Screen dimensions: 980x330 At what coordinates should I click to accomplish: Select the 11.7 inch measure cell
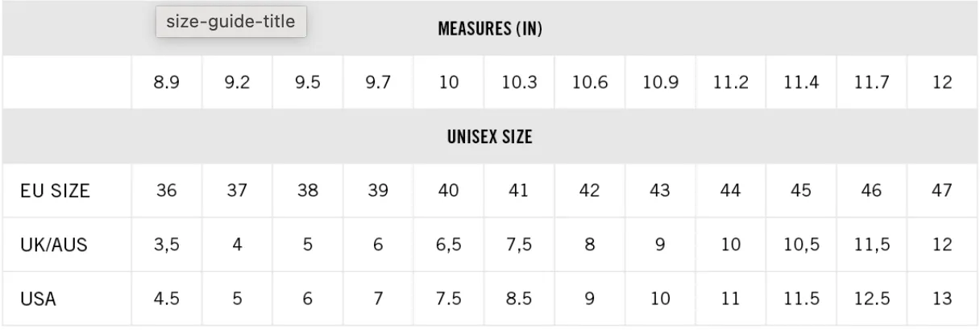872,82
